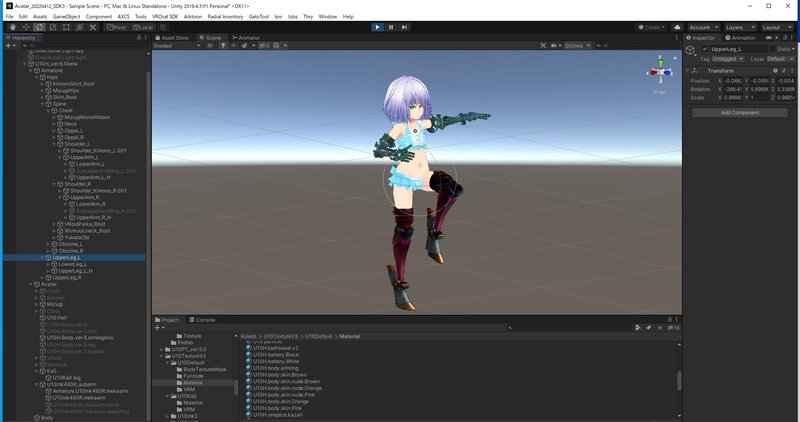The height and width of the screenshot is (422, 800).
Task: Open the Collab dropdown
Action: coord(652,27)
